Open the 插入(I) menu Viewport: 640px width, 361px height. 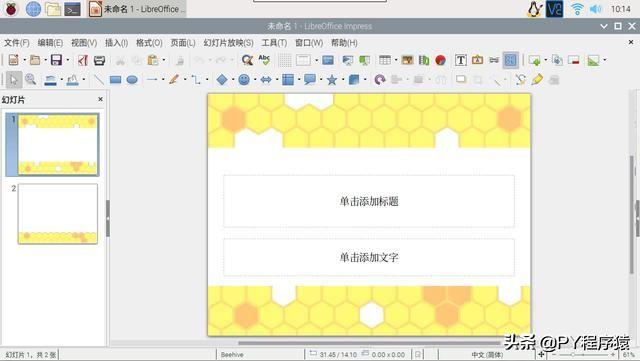(116, 43)
